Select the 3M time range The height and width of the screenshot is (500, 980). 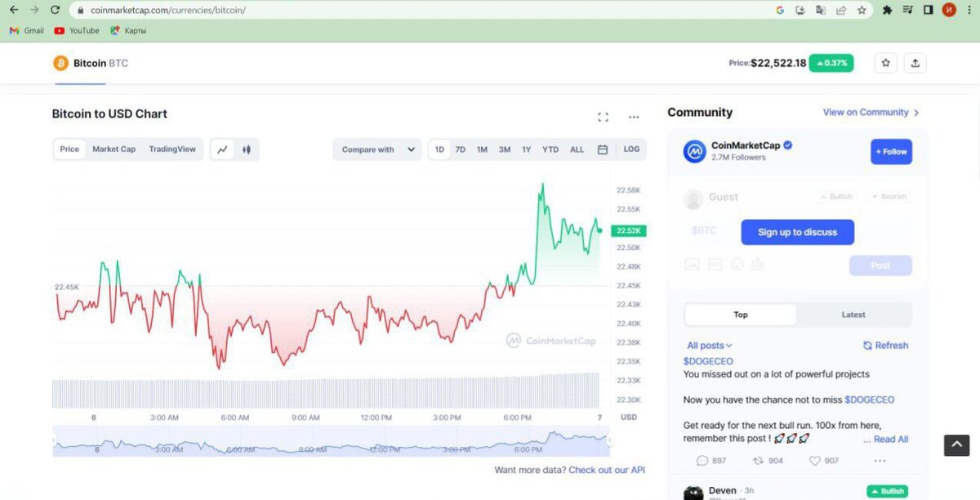pos(505,150)
